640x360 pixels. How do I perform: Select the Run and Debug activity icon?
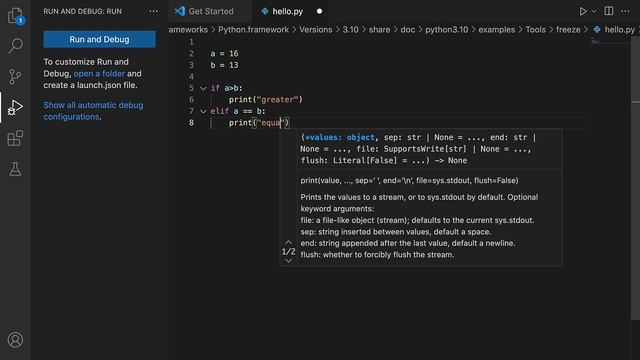(16, 107)
